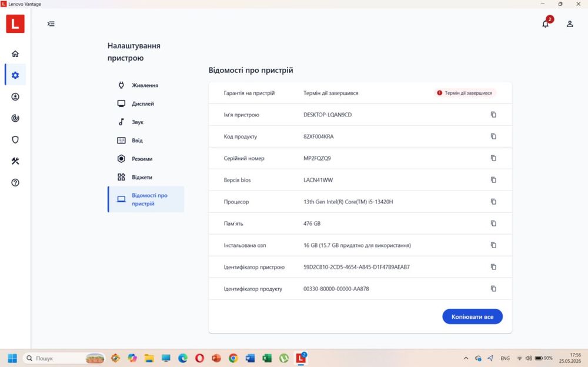
Task: Copy the serial number MP2FQZQ9
Action: tap(493, 158)
